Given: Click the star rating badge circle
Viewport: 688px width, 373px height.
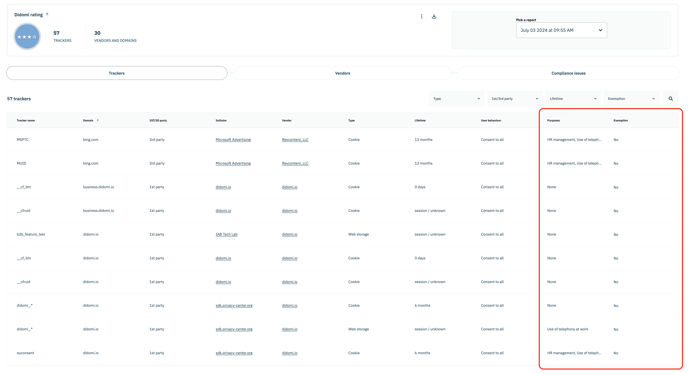Looking at the screenshot, I should point(27,36).
